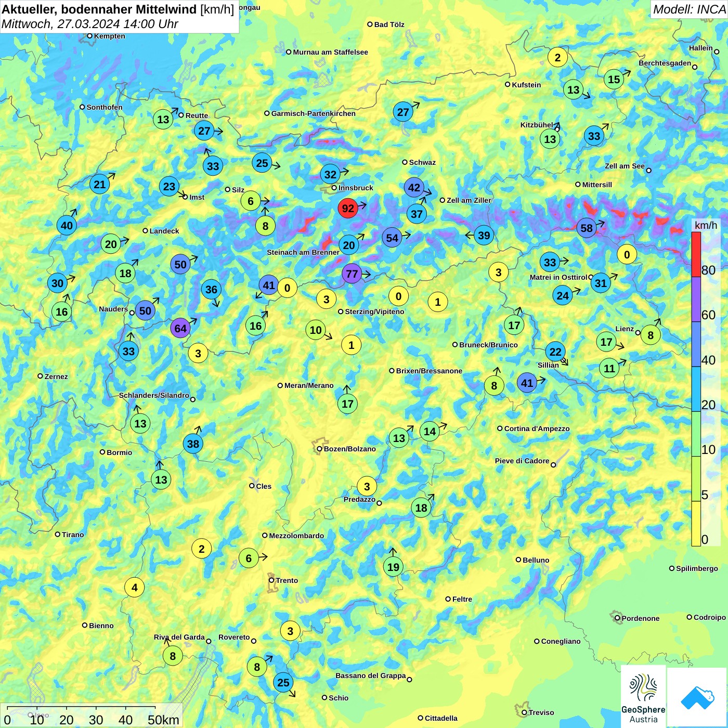Click the 19 km/h station marker
This screenshot has width=728, height=728.
tap(393, 567)
